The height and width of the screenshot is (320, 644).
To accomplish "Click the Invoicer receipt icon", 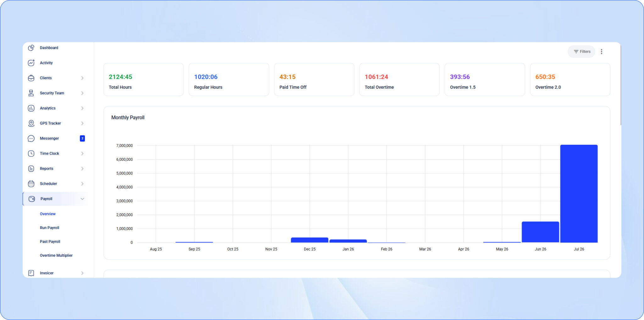I will pos(31,273).
